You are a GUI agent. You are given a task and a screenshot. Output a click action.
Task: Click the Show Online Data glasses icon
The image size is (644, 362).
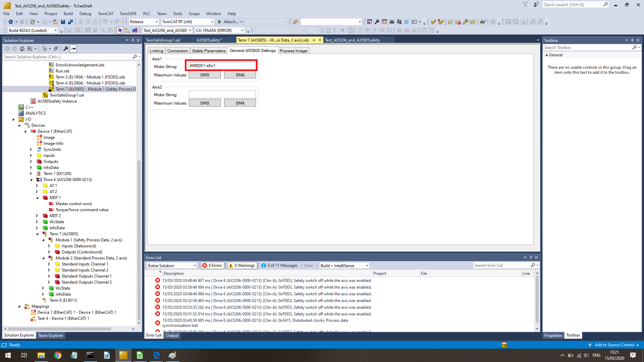click(483, 22)
